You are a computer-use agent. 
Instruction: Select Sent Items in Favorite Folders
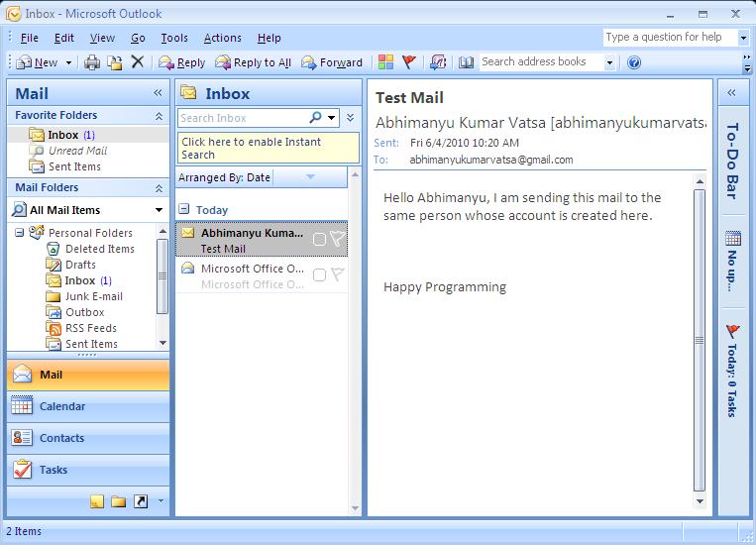(65, 166)
